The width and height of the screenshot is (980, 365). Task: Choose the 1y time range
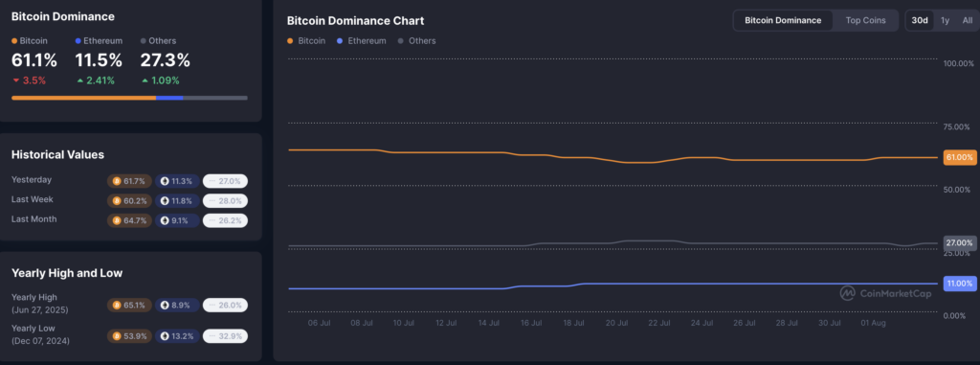tap(945, 20)
